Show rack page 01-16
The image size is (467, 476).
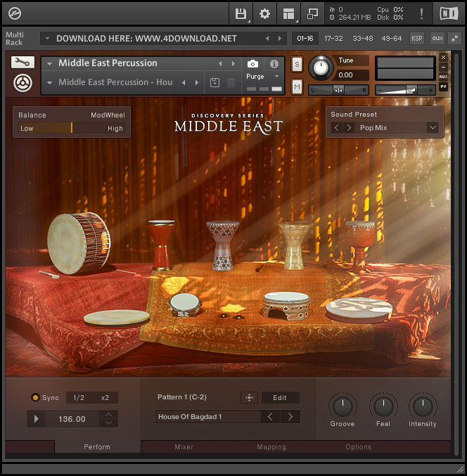305,38
